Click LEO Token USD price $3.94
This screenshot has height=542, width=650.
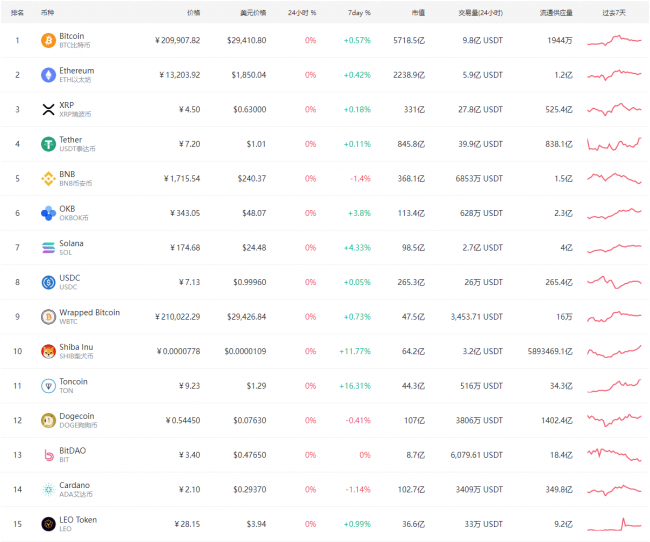pyautogui.click(x=256, y=524)
